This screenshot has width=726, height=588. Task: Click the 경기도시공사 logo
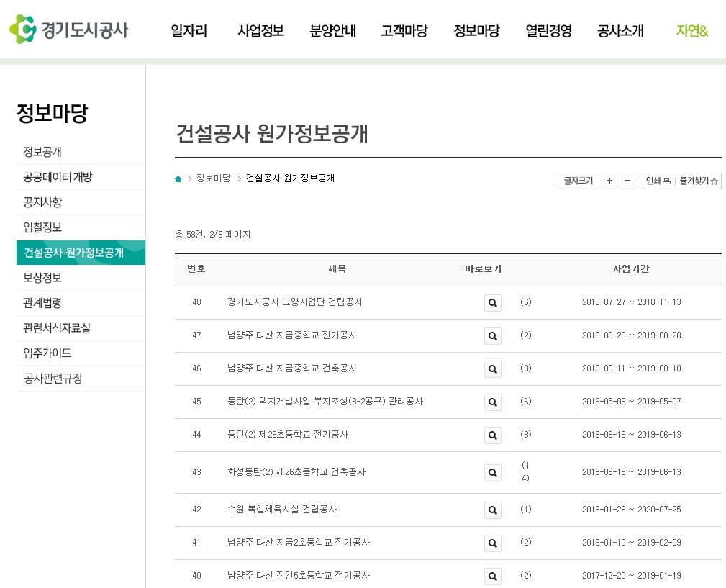[x=68, y=30]
